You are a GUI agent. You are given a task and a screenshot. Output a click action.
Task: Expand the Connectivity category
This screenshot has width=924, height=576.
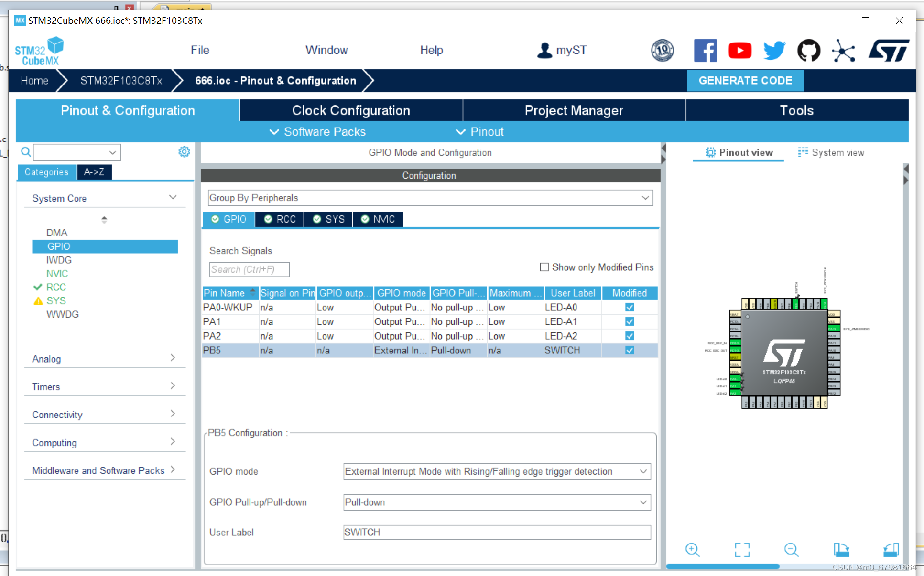click(x=173, y=414)
